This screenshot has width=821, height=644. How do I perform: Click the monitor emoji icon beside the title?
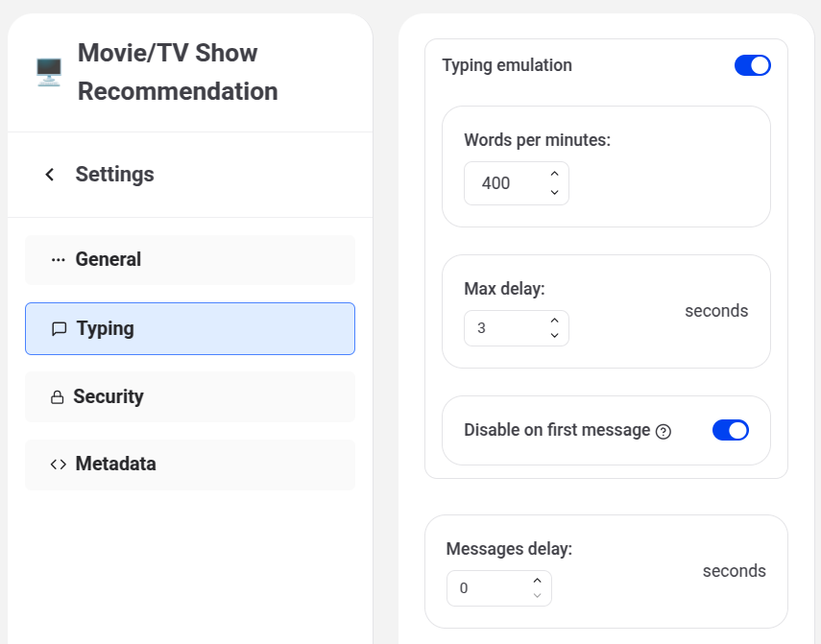coord(48,72)
